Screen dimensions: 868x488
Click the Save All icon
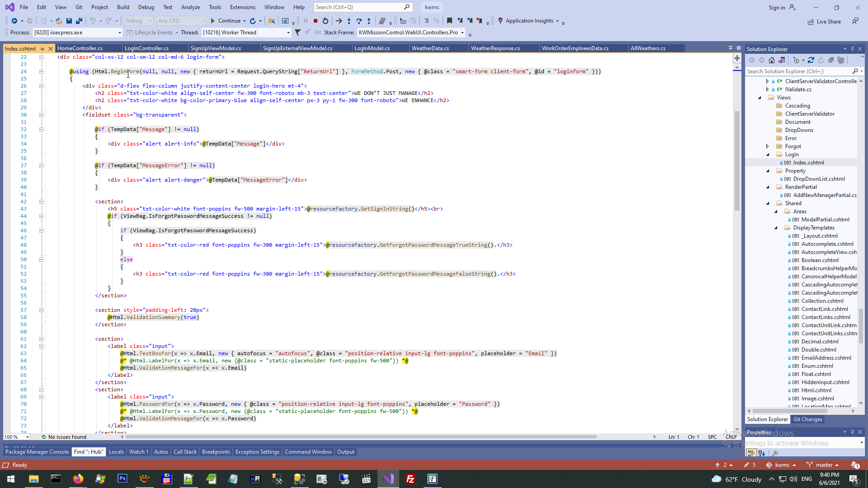(x=79, y=21)
